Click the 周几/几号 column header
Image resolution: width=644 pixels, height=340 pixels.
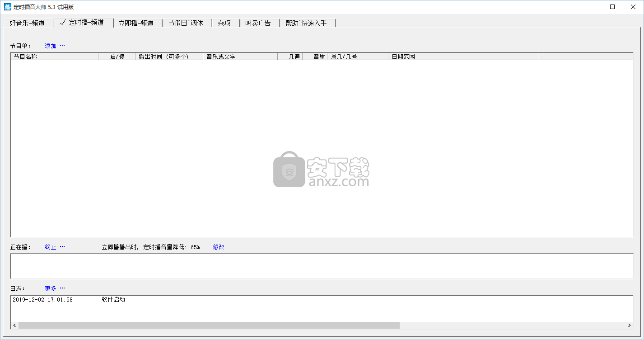358,57
